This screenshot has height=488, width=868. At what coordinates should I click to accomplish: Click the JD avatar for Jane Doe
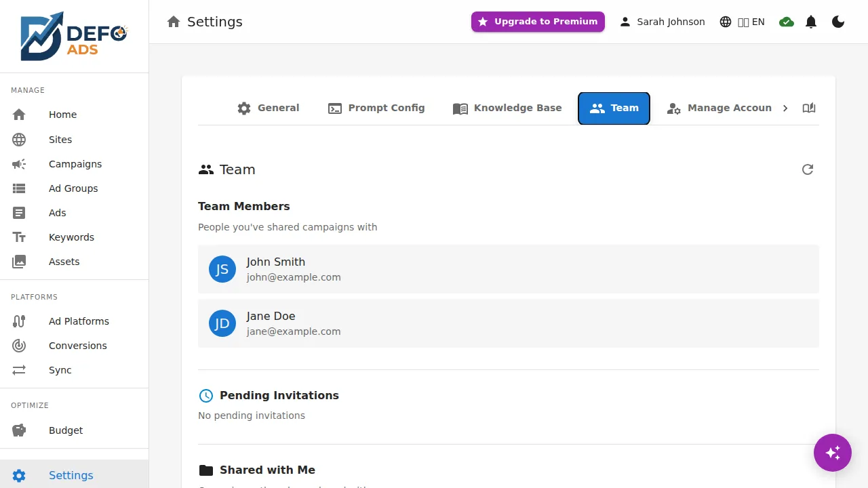click(222, 323)
